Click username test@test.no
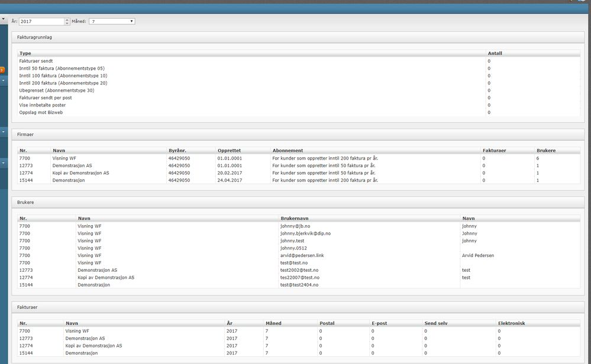This screenshot has height=364, width=591. [x=294, y=263]
